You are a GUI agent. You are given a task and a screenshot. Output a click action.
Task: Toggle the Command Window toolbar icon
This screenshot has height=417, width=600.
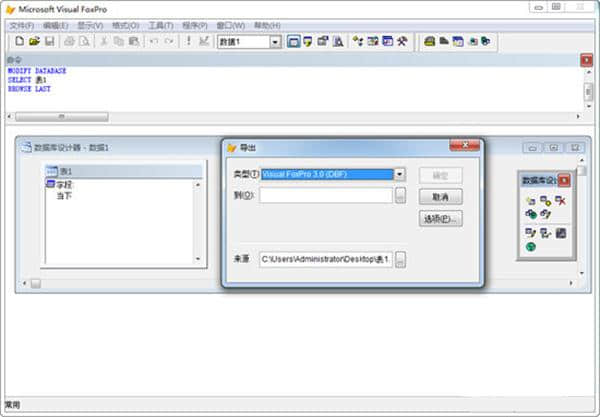pos(293,41)
